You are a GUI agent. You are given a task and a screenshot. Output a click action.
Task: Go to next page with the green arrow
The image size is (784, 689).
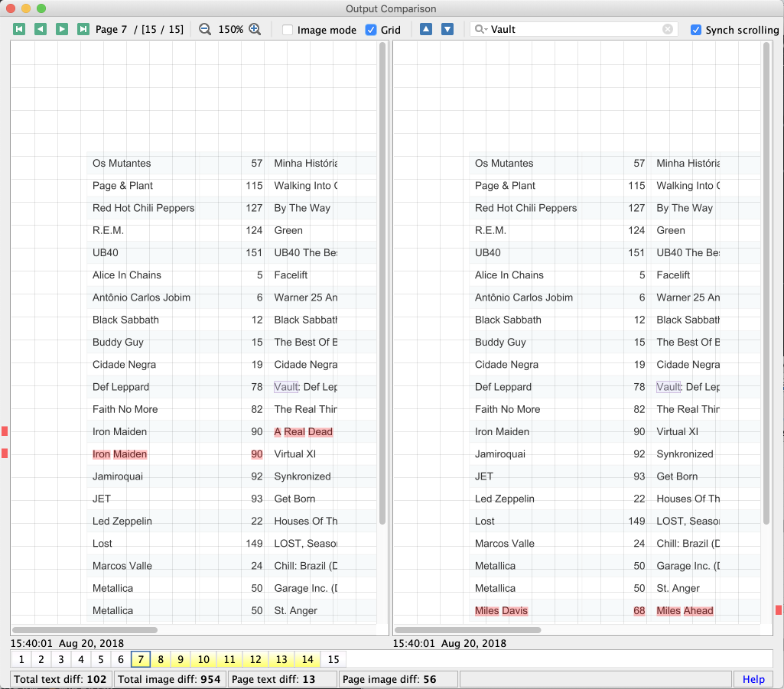62,29
